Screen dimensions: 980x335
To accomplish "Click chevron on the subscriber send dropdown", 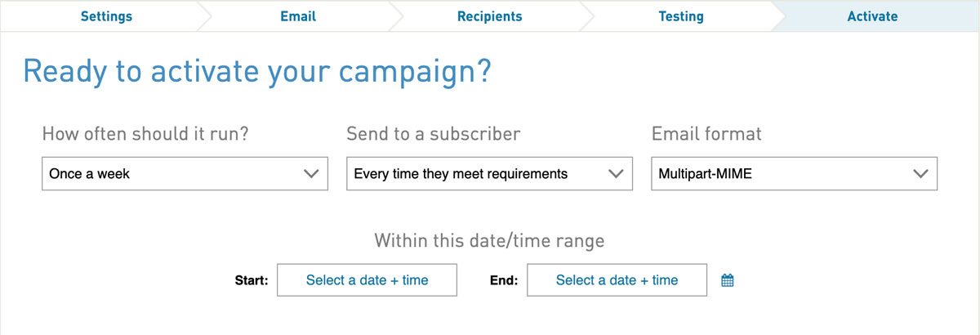I will click(x=616, y=173).
